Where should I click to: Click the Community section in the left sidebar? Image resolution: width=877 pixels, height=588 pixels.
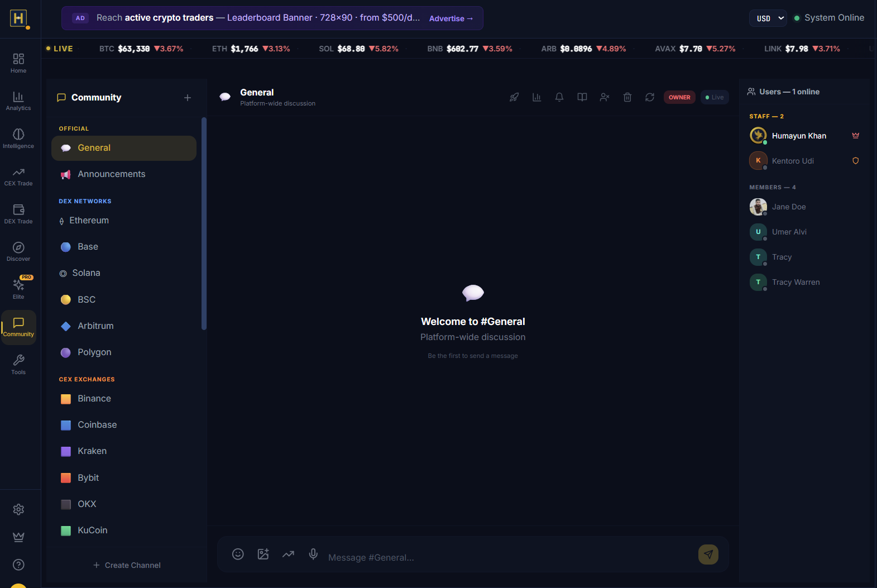18,327
